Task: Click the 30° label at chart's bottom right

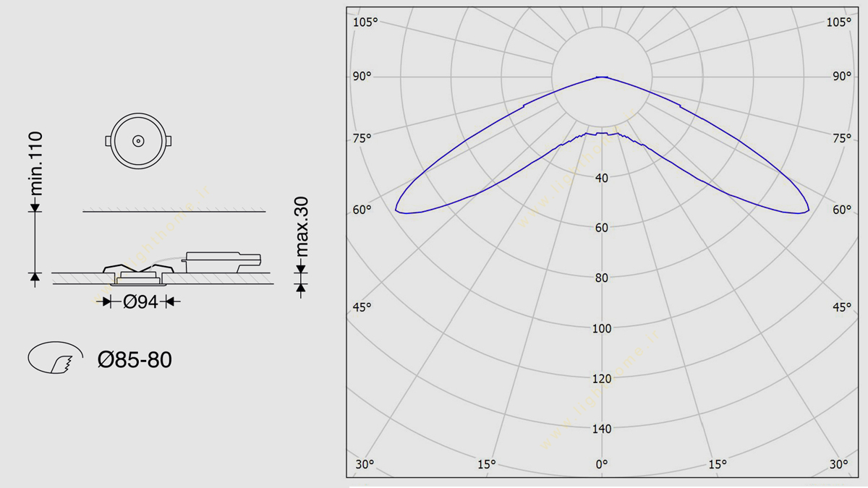Action: coord(839,464)
